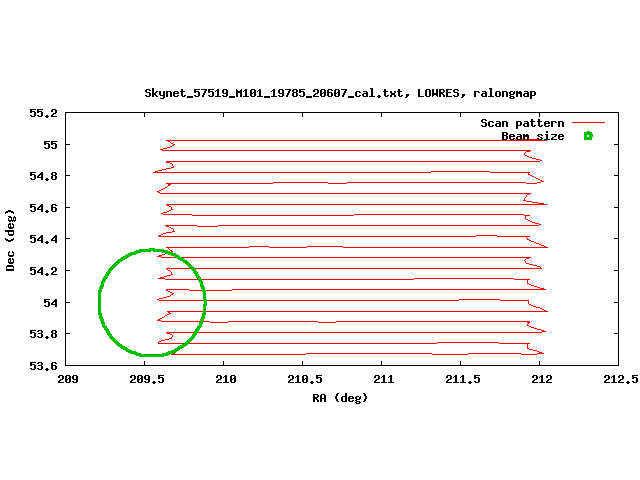Viewport: 640px width, 480px height.
Task: Click the y-axis tick label 55.2
Action: coord(43,113)
